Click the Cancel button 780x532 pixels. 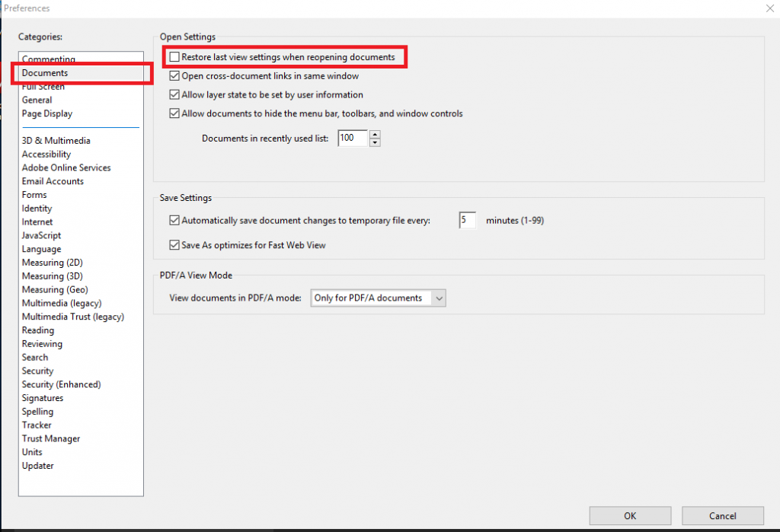(722, 516)
